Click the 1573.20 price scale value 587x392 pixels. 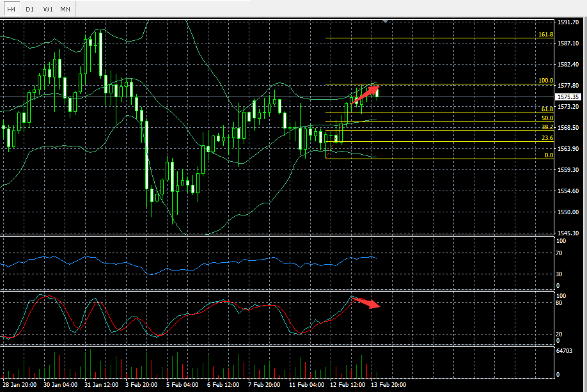[568, 107]
